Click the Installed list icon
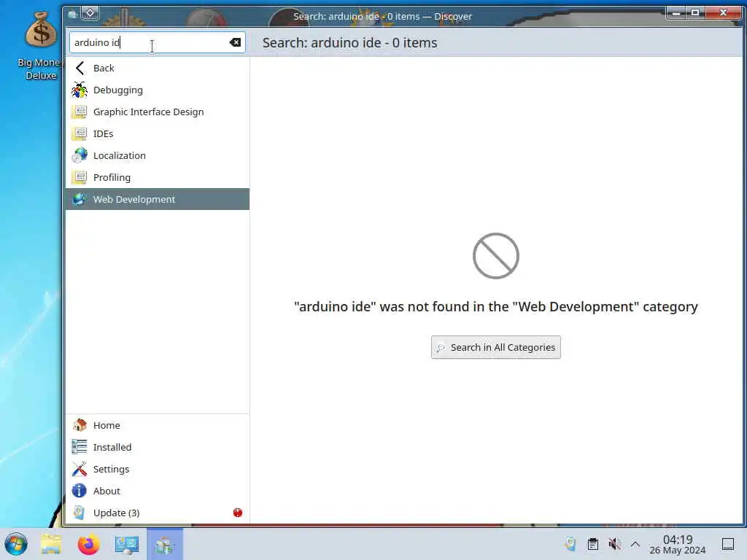Image resolution: width=747 pixels, height=560 pixels. 80,447
